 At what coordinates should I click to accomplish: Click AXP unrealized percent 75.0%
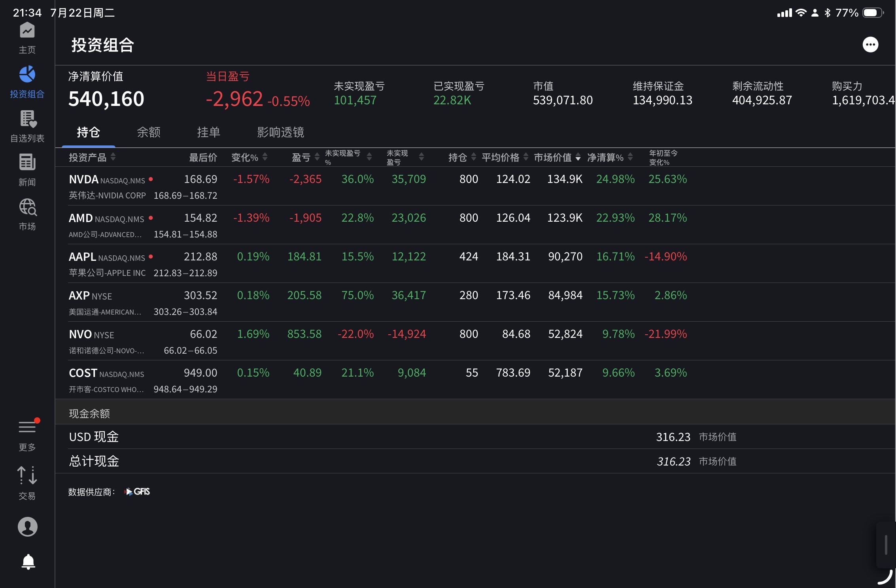(357, 295)
